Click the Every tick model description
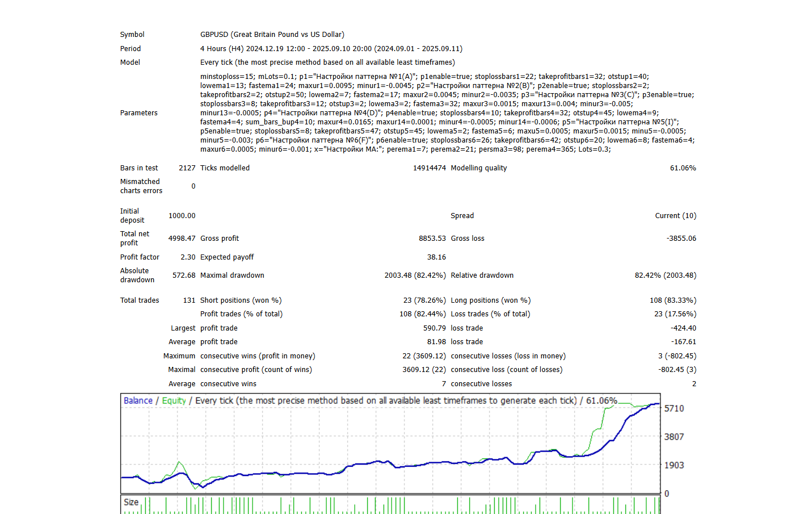The image size is (812, 514). [x=327, y=62]
